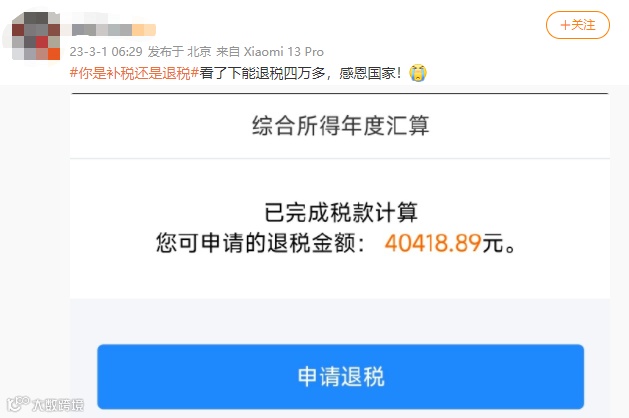Click the 23-3-1 06:29 post timestamp
The width and height of the screenshot is (629, 418).
click(106, 52)
